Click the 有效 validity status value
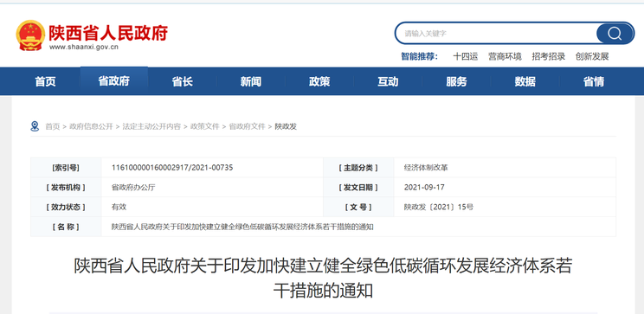The width and height of the screenshot is (644, 314). pos(119,207)
